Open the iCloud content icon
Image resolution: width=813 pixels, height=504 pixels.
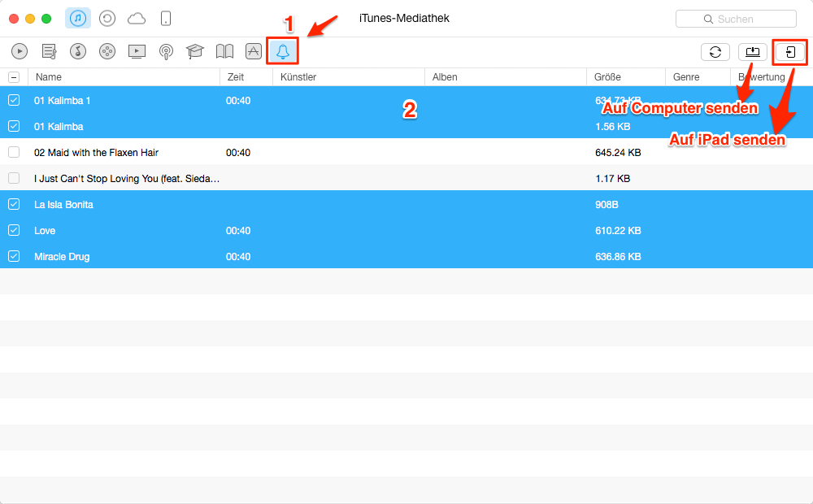[137, 20]
